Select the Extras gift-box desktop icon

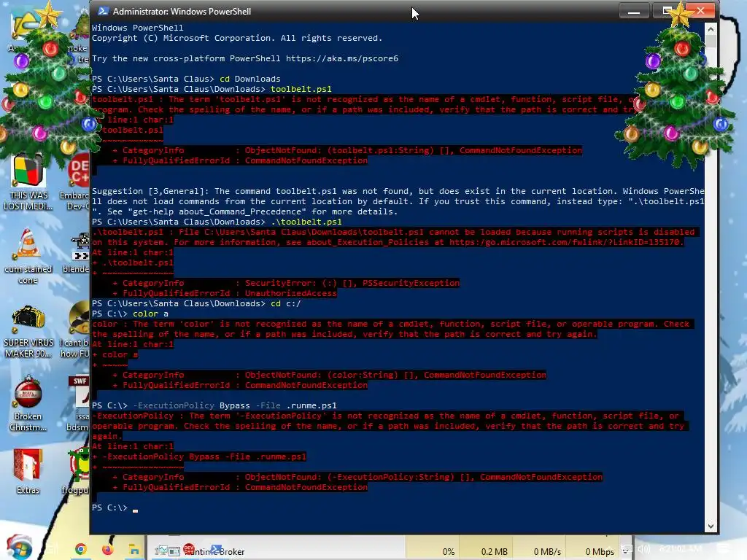tap(28, 472)
